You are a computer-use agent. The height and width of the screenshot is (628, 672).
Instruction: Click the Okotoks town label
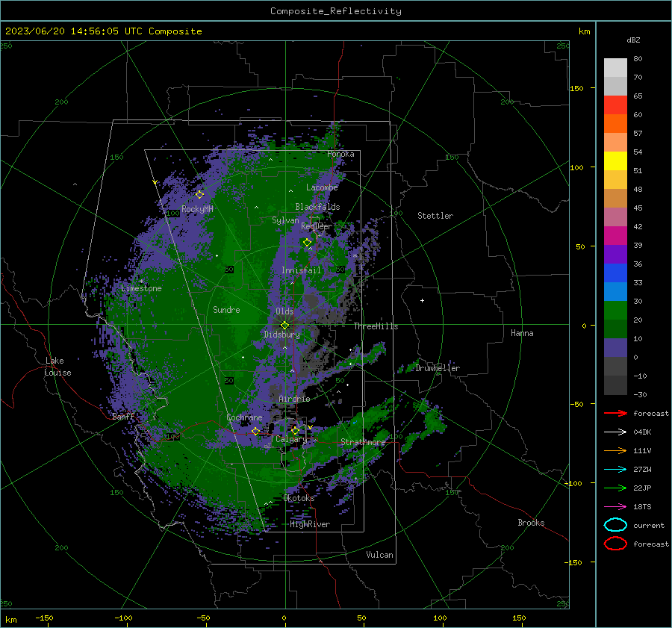click(x=299, y=498)
